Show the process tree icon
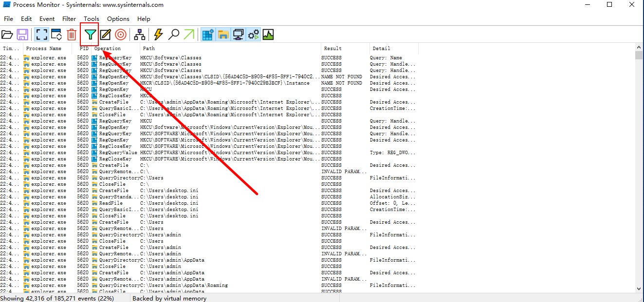This screenshot has height=302, width=644. (x=140, y=35)
